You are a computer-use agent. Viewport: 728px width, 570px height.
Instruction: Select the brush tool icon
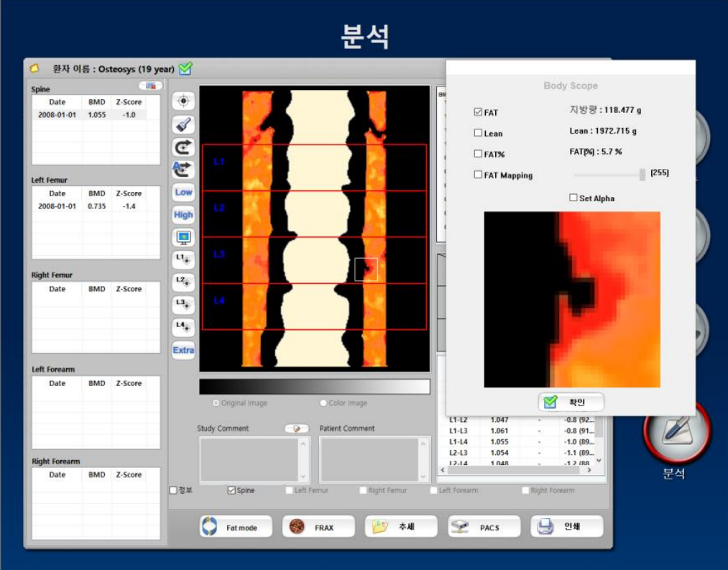tap(183, 124)
